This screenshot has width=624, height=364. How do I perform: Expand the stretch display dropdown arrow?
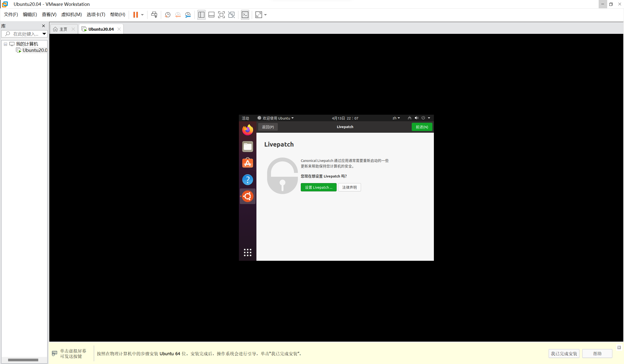(x=265, y=15)
